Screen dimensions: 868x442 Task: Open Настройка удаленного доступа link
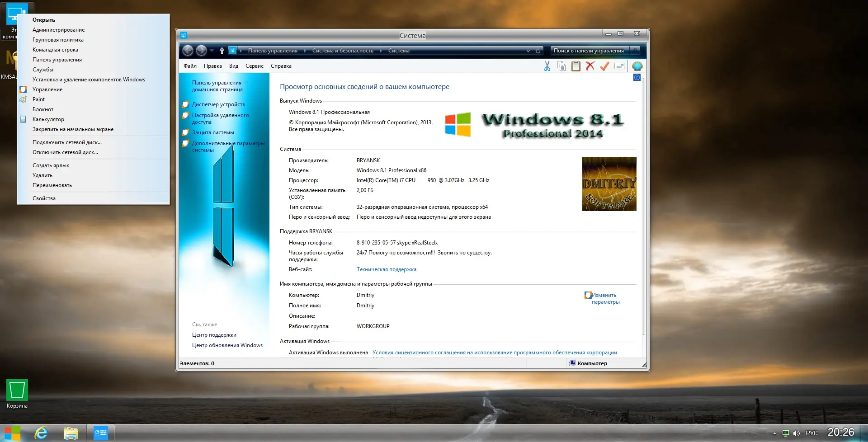click(x=221, y=119)
